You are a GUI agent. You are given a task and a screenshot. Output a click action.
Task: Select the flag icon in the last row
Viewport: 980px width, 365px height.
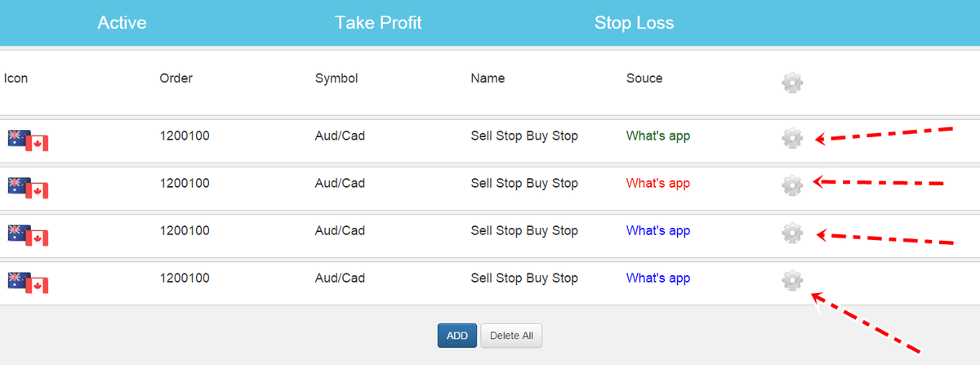[x=29, y=283]
